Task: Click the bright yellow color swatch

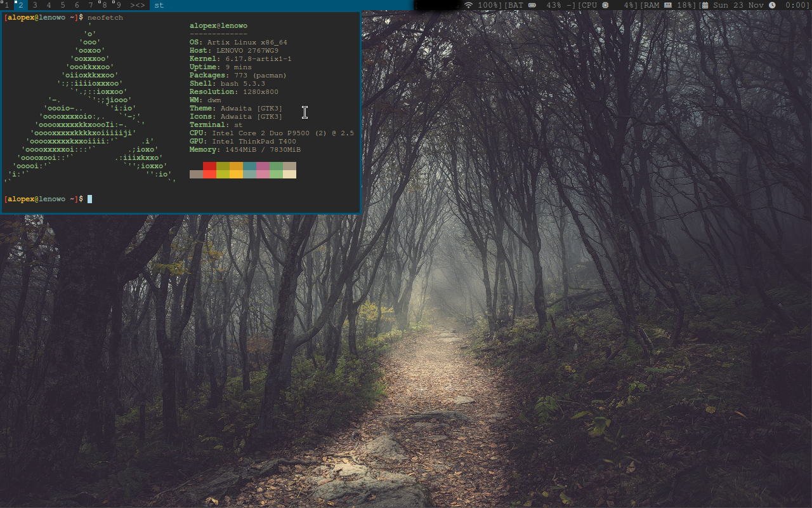Action: click(x=236, y=175)
